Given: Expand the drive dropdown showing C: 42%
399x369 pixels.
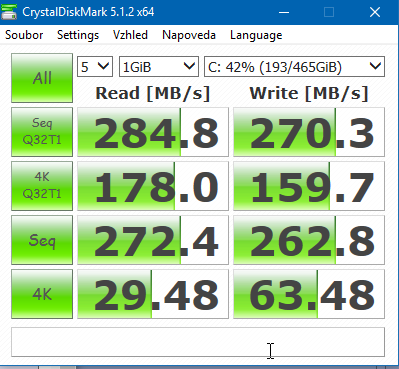Looking at the screenshot, I should click(294, 67).
